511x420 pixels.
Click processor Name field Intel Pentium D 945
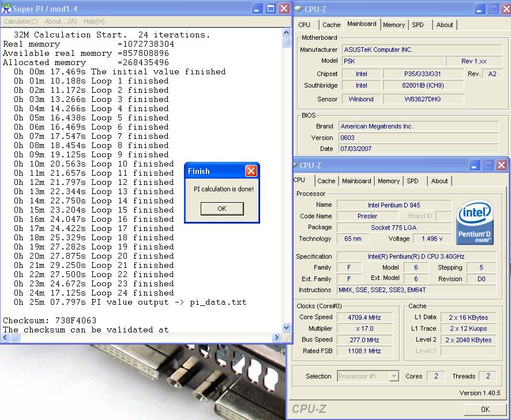click(394, 205)
